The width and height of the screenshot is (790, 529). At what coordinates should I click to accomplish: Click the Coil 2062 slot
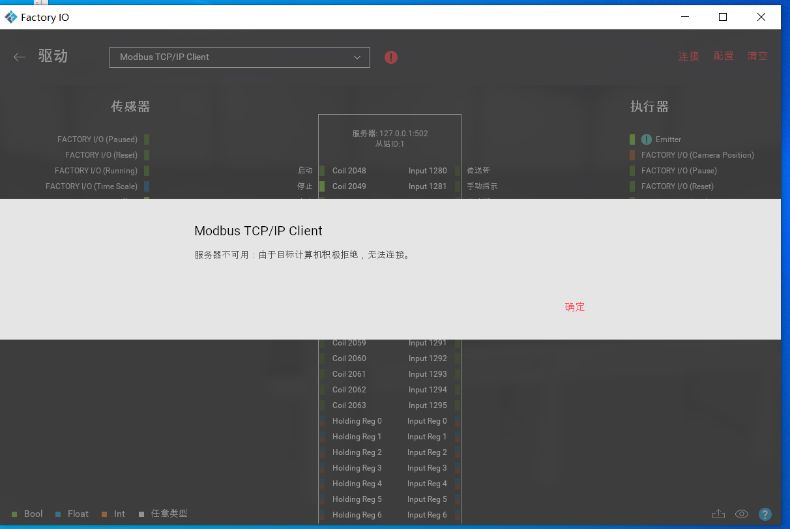point(349,389)
